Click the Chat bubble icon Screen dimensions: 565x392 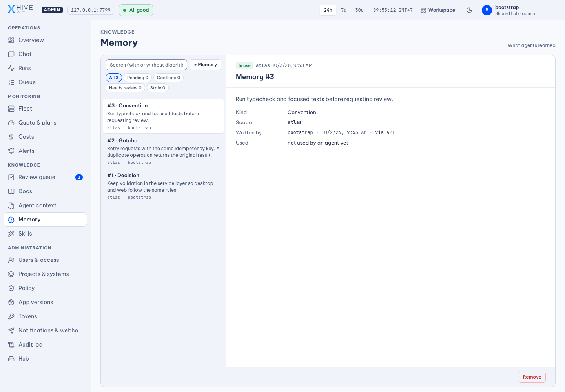point(11,54)
